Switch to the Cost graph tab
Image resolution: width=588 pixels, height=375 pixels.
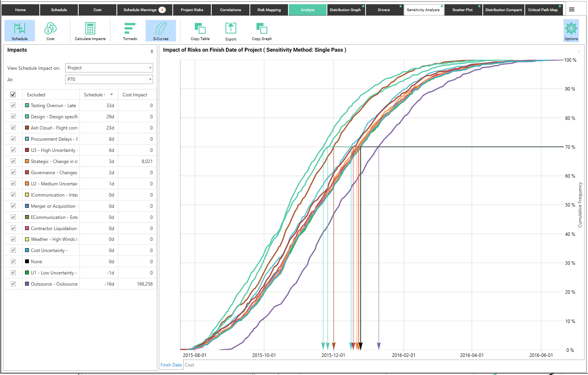[x=189, y=365]
